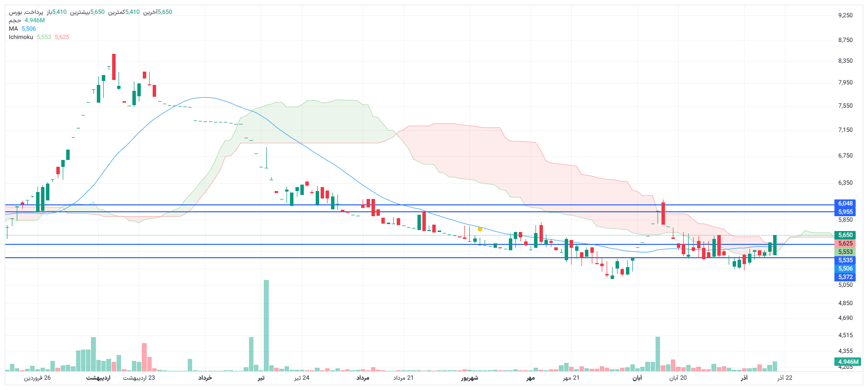The height and width of the screenshot is (390, 868).
Task: Click the tallest volume bar in تیر
Action: [266, 325]
